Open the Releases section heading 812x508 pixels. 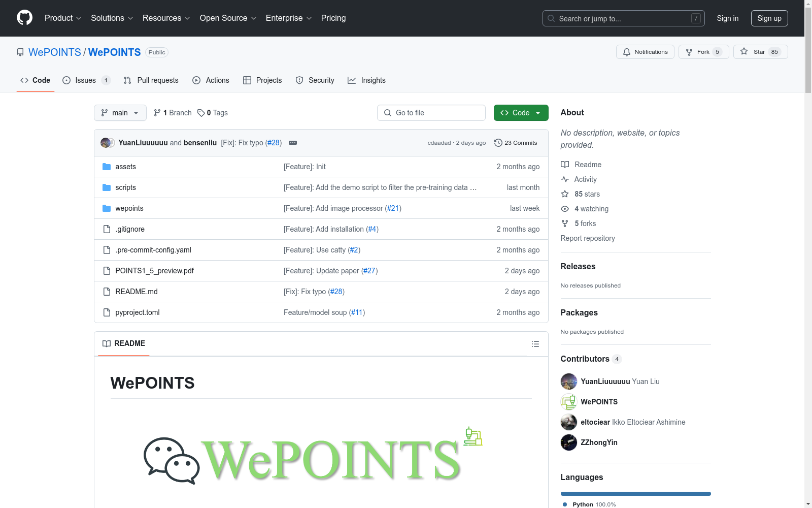578,266
